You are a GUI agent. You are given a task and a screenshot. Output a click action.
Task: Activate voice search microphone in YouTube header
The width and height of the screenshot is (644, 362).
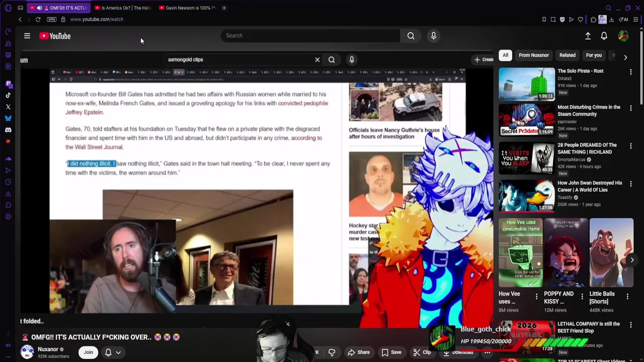tap(433, 36)
